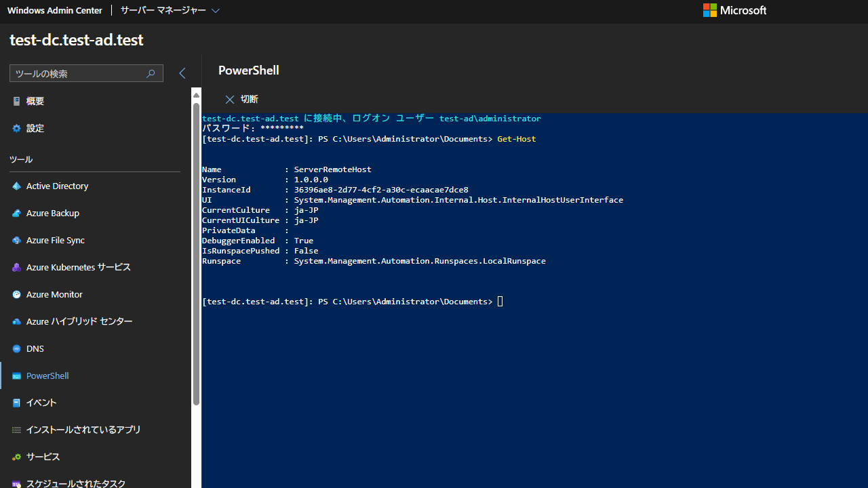Click the sidebar scrollbar thumb
Image resolution: width=868 pixels, height=488 pixels.
pos(196,254)
